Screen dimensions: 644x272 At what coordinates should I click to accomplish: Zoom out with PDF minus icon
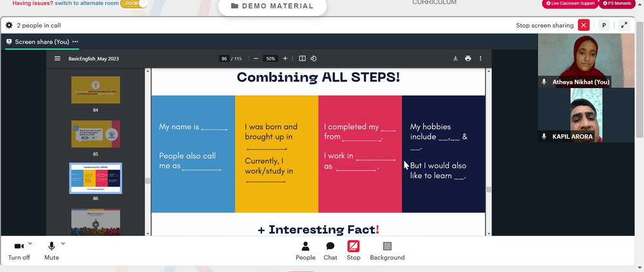256,59
